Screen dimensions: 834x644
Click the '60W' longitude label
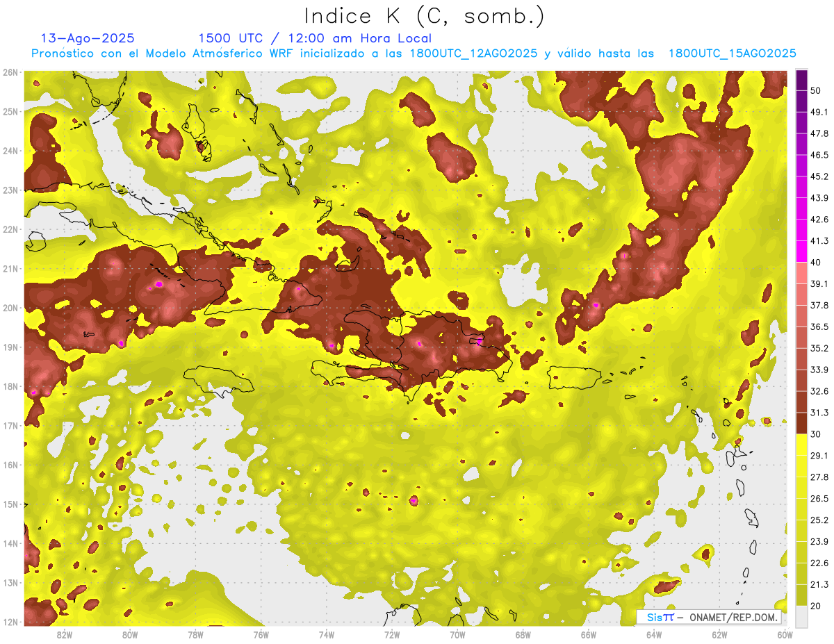785,635
